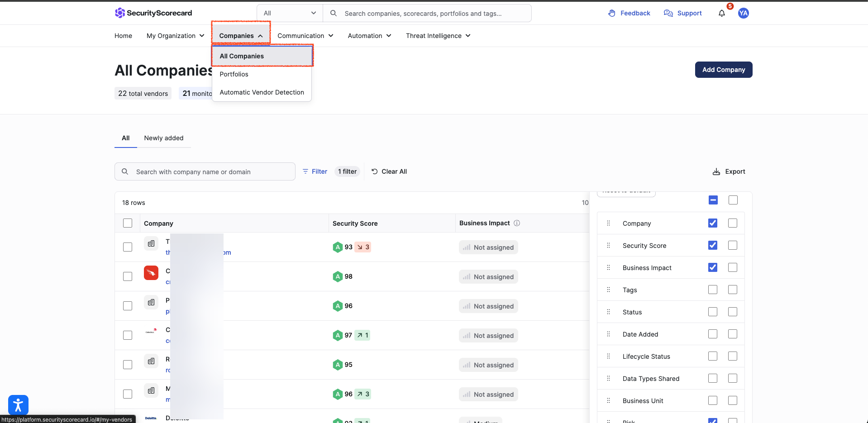This screenshot has height=423, width=868.
Task: Expand the Threat Intelligence menu
Action: (438, 36)
